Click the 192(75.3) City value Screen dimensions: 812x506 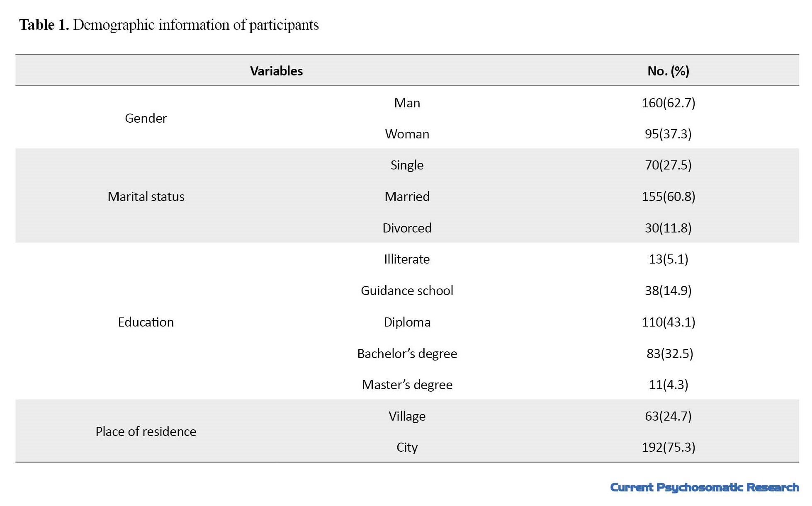tap(668, 447)
